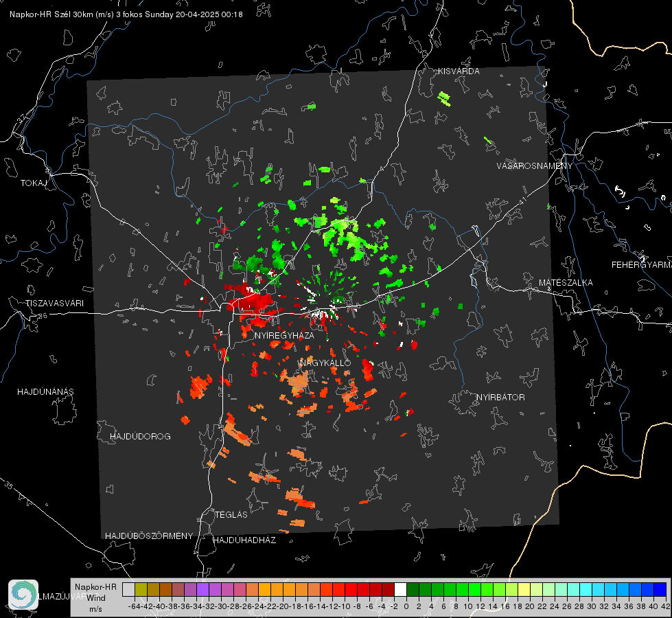
Task: Click the Wind label in the legend
Action: click(x=96, y=598)
